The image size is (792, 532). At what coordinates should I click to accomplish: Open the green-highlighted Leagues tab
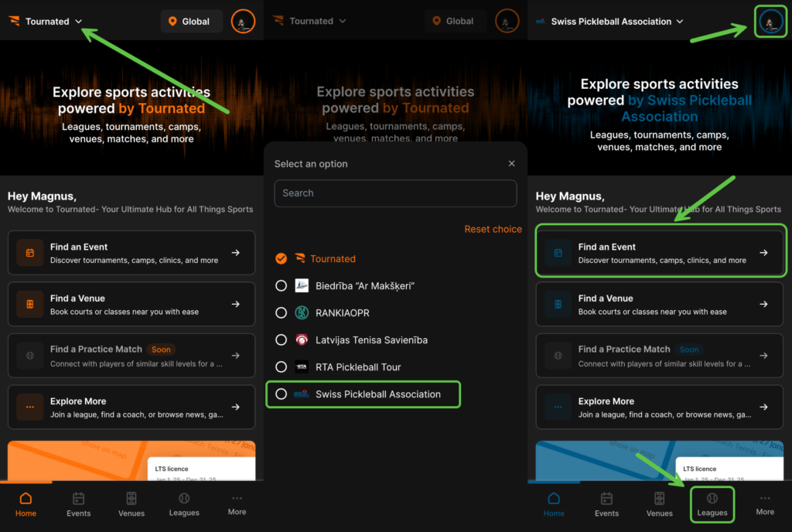712,505
